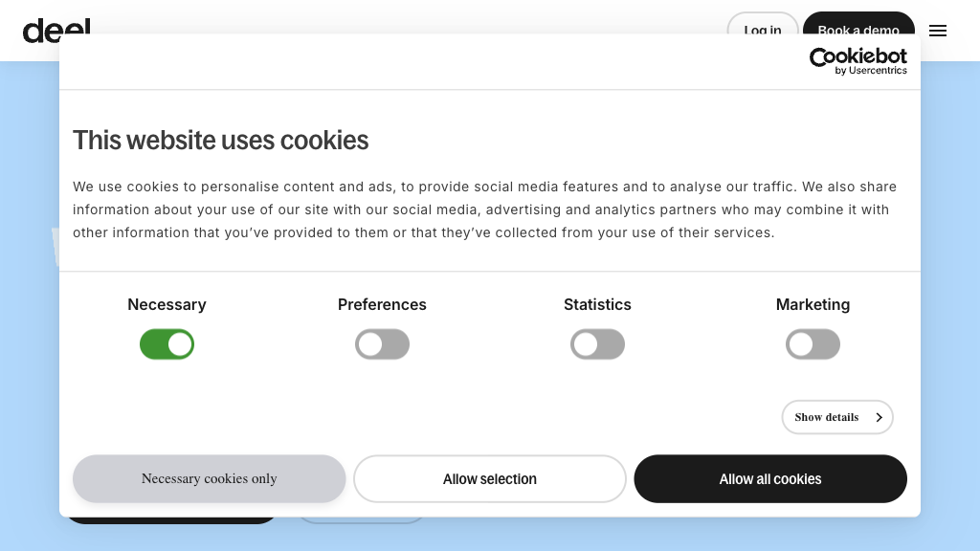Click the Cookiebot by Usercentrics logo
Screen dimensions: 980x551
tap(857, 61)
